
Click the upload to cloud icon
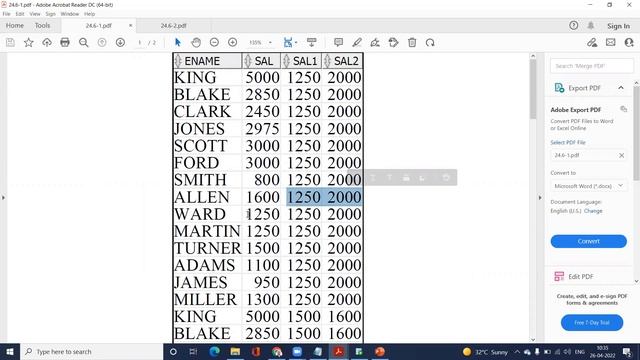point(47,42)
